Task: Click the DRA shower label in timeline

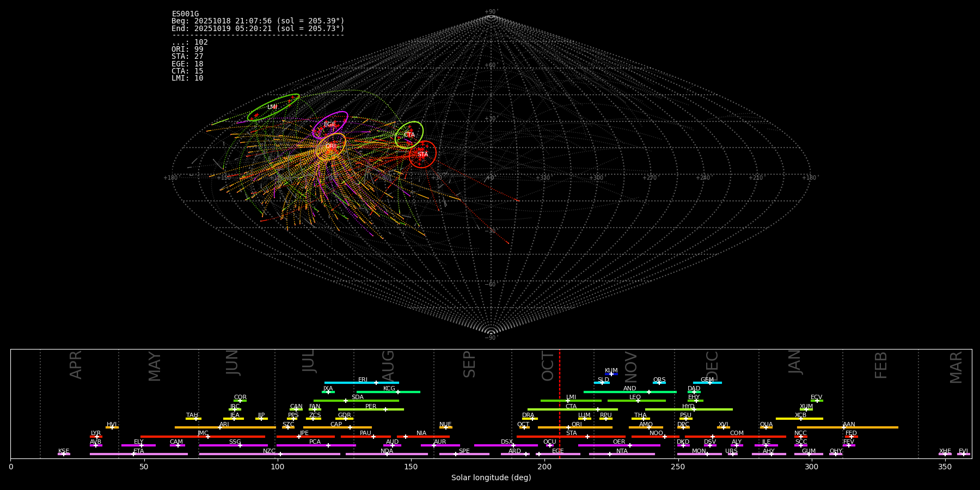Action: 528,415
